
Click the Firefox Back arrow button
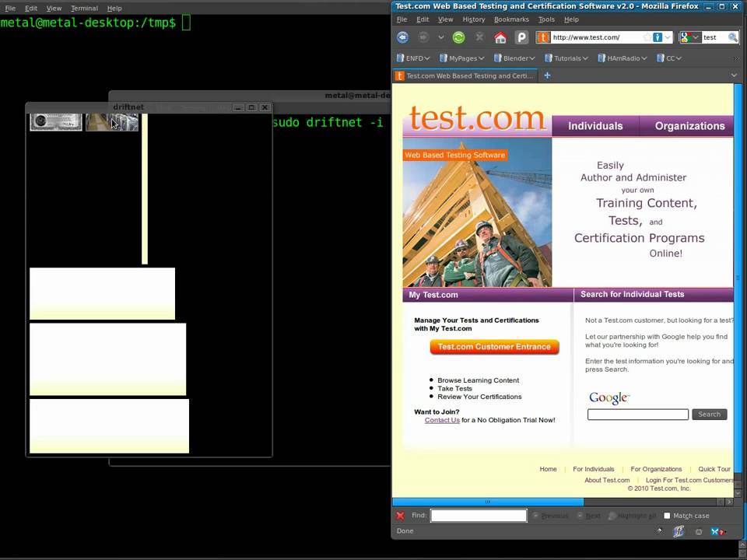pos(402,37)
